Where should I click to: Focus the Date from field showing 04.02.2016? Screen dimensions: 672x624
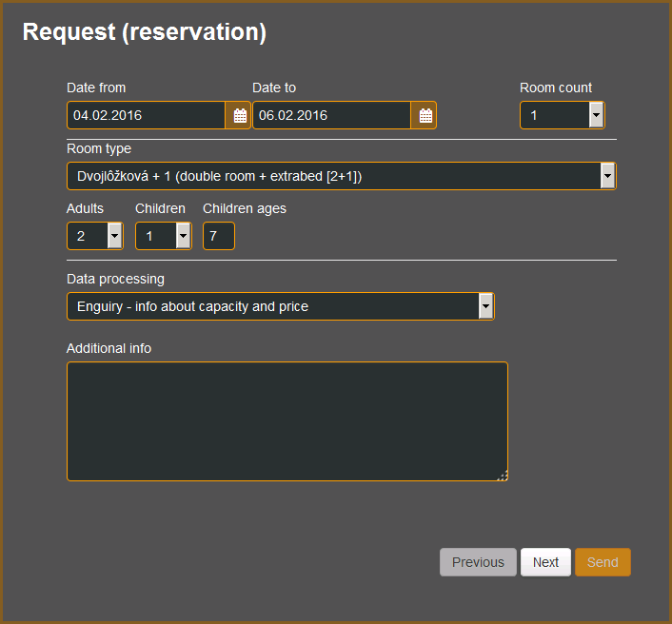[147, 116]
